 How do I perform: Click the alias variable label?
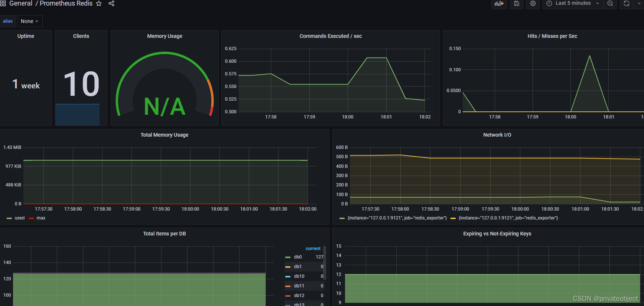tap(8, 21)
